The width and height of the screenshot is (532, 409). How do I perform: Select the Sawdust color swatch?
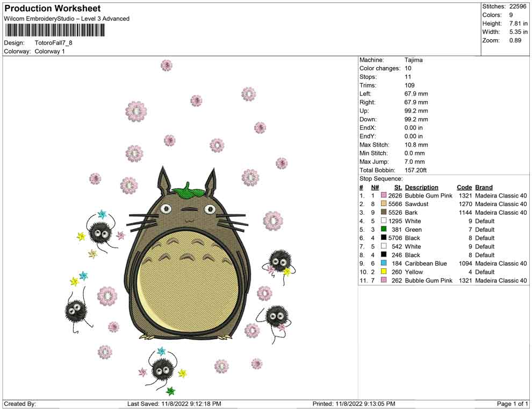384,203
